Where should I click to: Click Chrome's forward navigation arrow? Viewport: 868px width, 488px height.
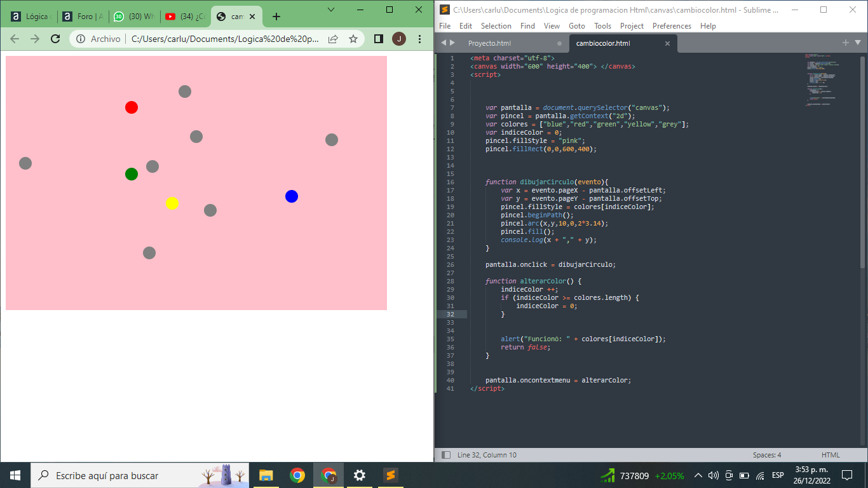35,39
